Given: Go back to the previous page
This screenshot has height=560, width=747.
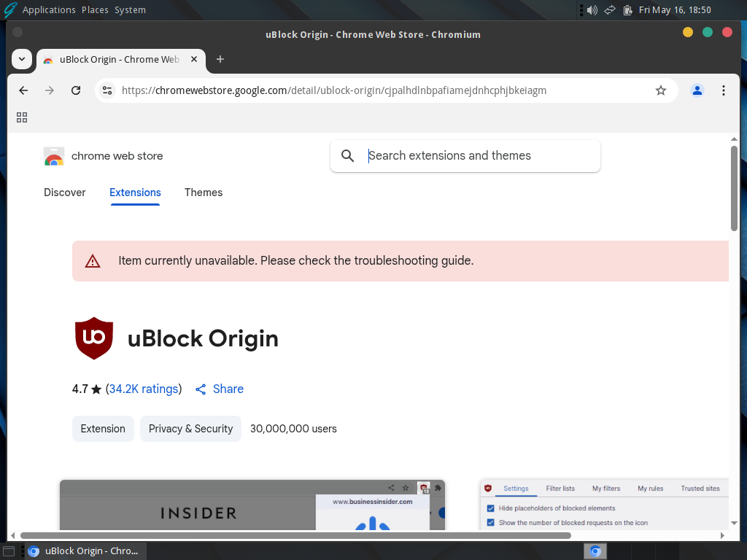Looking at the screenshot, I should (23, 90).
